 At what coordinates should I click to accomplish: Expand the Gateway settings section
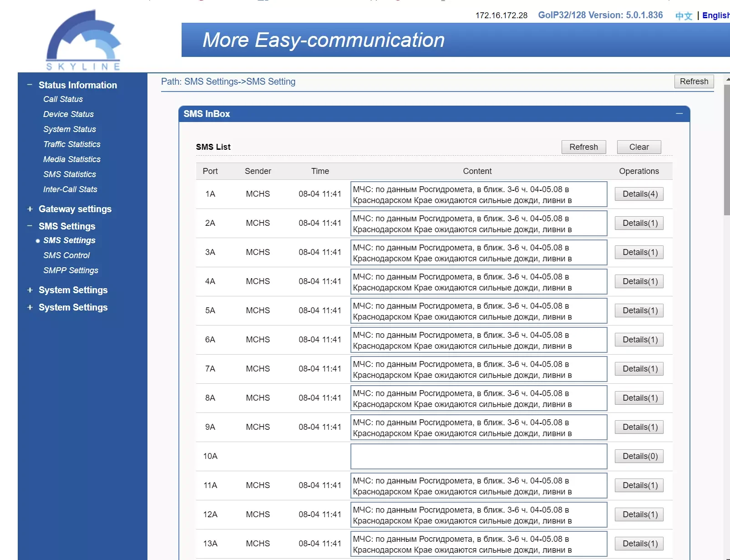30,209
